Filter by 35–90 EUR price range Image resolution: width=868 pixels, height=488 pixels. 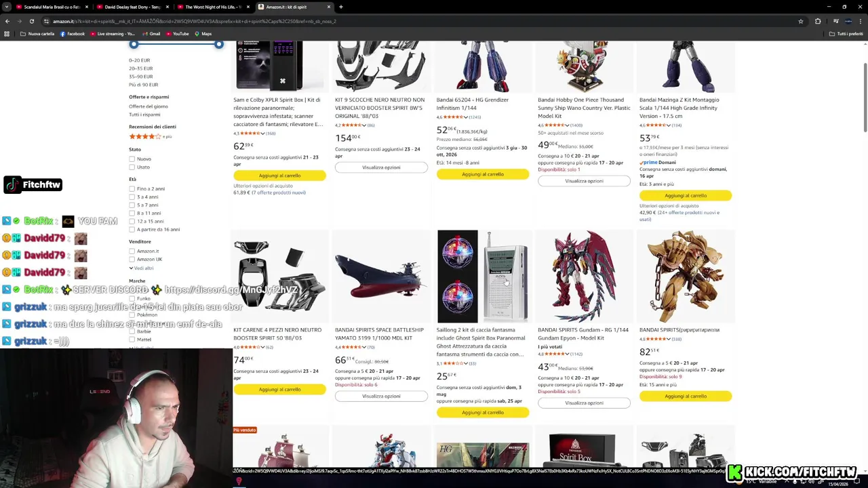pos(140,77)
